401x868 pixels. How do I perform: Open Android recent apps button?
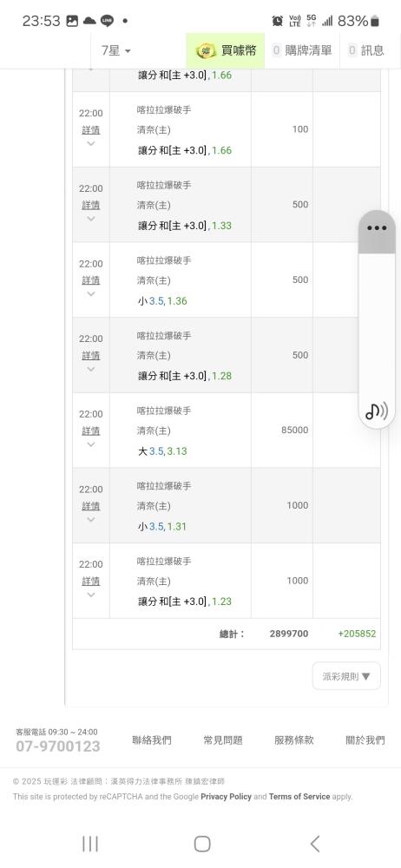[89, 844]
